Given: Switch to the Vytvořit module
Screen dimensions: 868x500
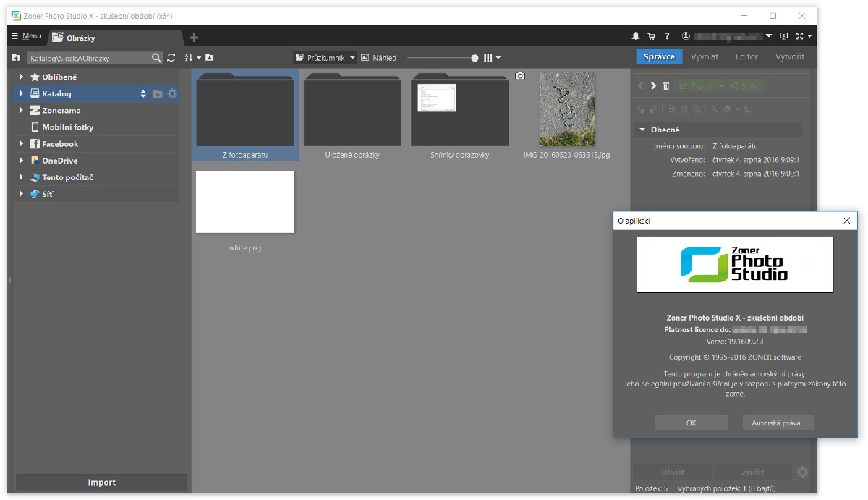Looking at the screenshot, I should click(790, 56).
